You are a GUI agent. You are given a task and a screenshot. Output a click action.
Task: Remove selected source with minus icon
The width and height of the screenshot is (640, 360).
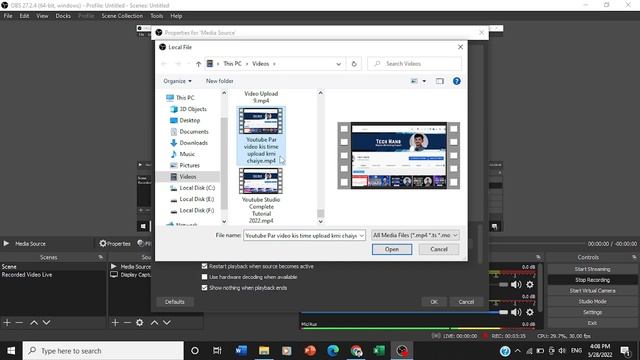(127, 323)
